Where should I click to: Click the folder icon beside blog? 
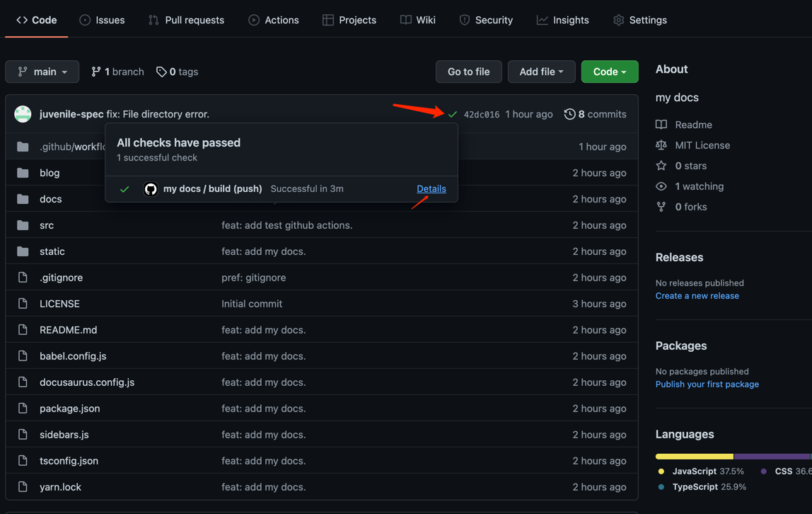tap(23, 173)
